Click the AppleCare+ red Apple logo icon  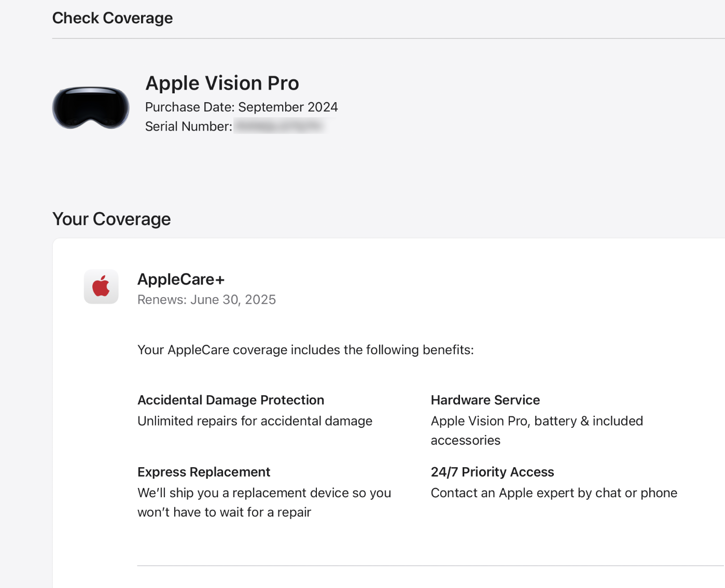tap(101, 286)
